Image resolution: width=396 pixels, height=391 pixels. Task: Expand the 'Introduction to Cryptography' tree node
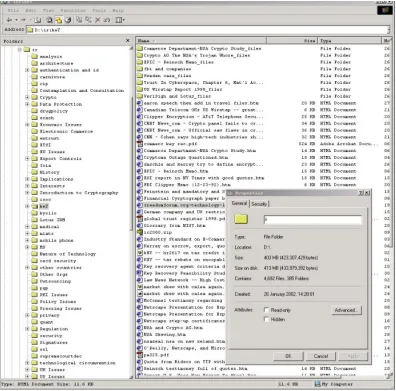click(x=27, y=192)
